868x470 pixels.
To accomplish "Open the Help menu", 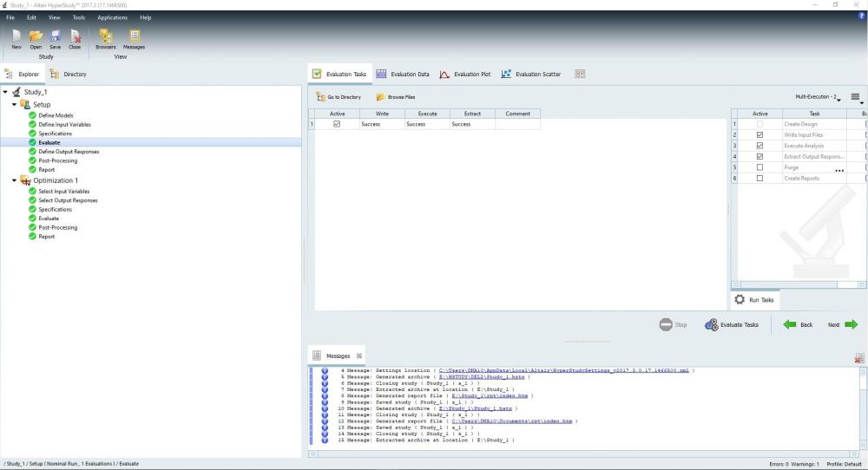I will 146,17.
